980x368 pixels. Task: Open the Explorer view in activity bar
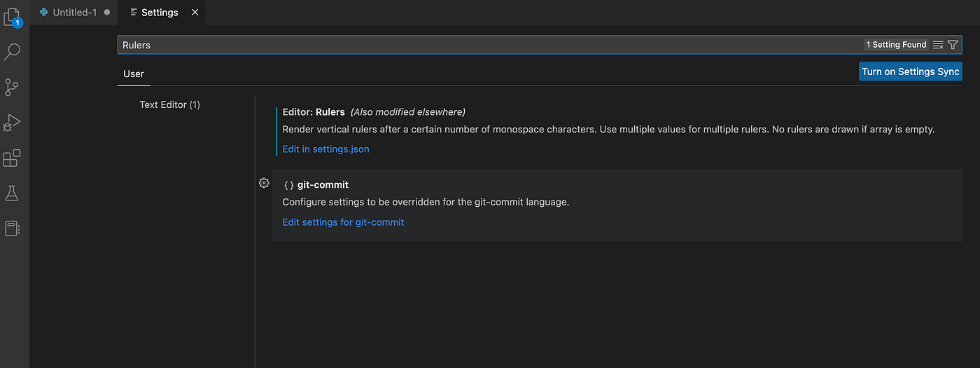click(12, 16)
